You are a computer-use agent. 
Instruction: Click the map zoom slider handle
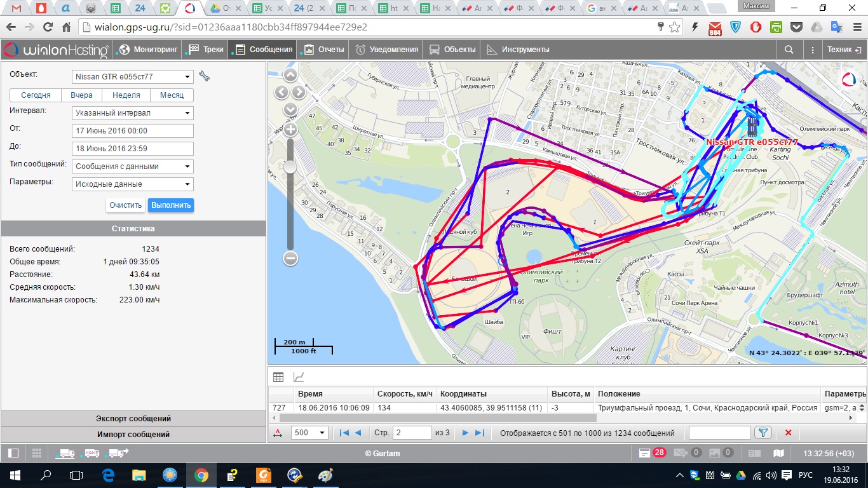[290, 167]
